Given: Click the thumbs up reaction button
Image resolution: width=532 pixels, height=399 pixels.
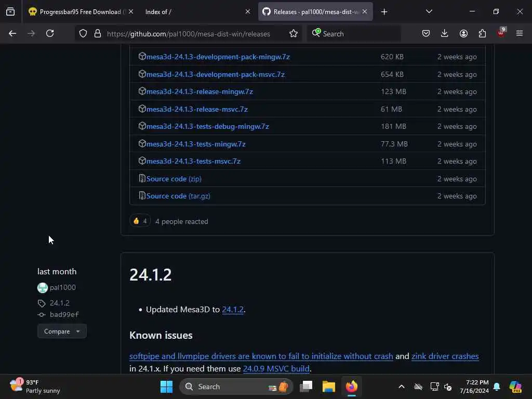Looking at the screenshot, I should [x=140, y=221].
